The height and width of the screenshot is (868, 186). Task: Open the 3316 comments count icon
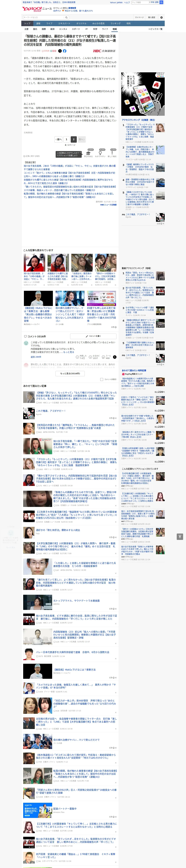[x=46, y=51]
